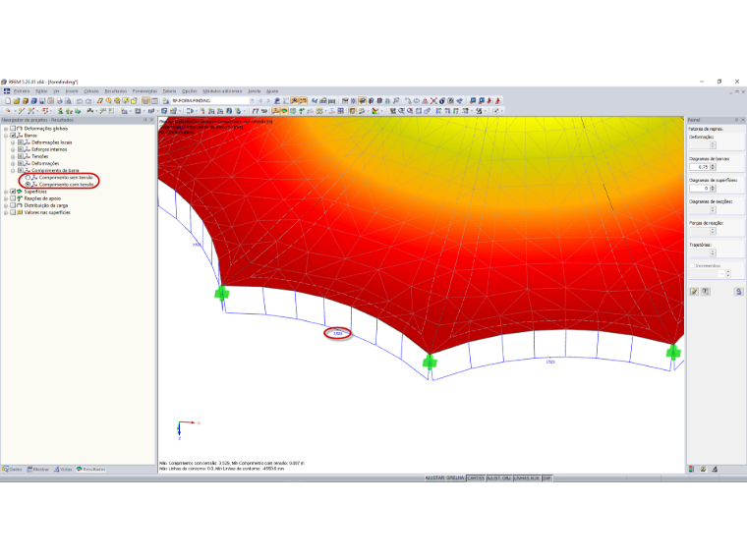The width and height of the screenshot is (747, 560).
Task: Open the Ficheiro menu
Action: click(22, 91)
